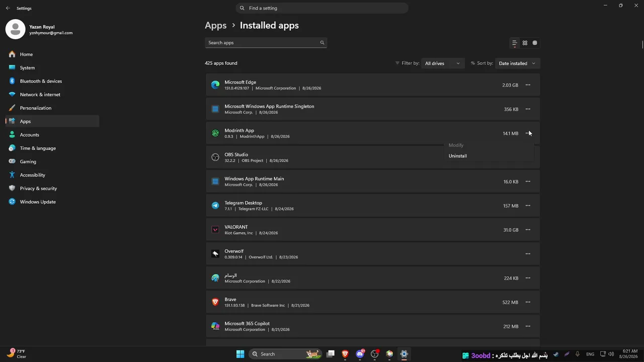Click the Overwolf app icon
The image size is (644, 362).
click(215, 254)
